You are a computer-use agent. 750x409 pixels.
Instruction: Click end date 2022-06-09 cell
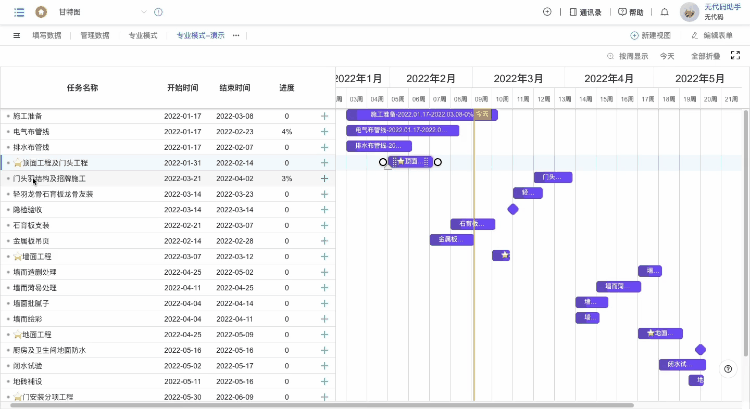point(235,397)
